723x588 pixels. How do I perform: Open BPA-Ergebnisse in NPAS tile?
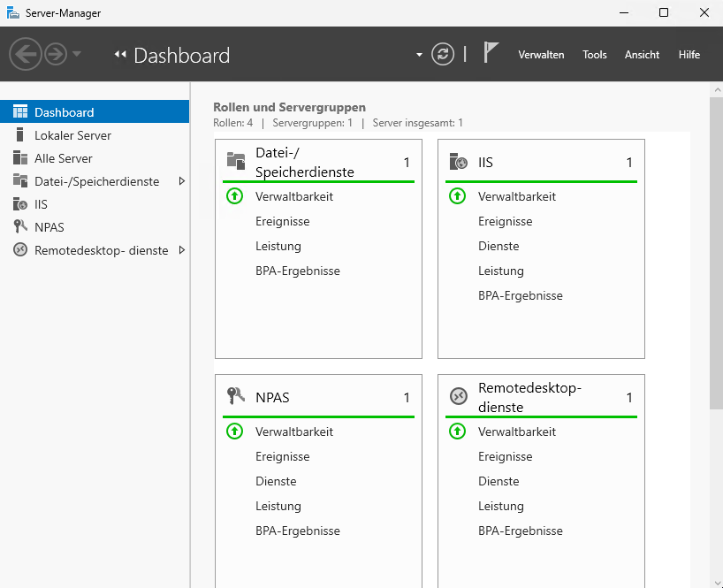(297, 531)
